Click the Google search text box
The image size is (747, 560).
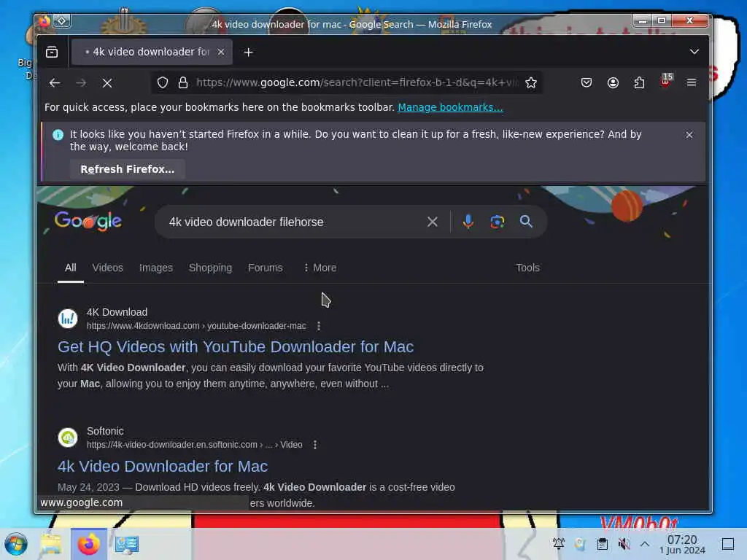pyautogui.click(x=293, y=222)
